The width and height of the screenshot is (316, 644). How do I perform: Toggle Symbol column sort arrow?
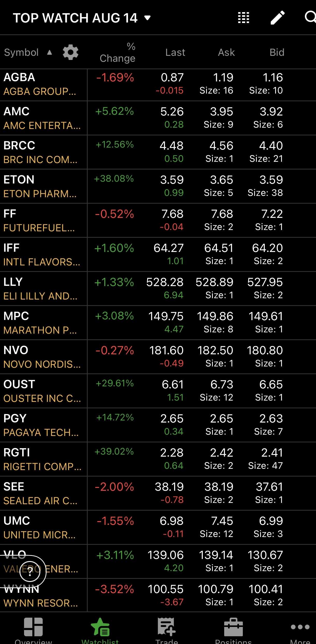click(49, 52)
